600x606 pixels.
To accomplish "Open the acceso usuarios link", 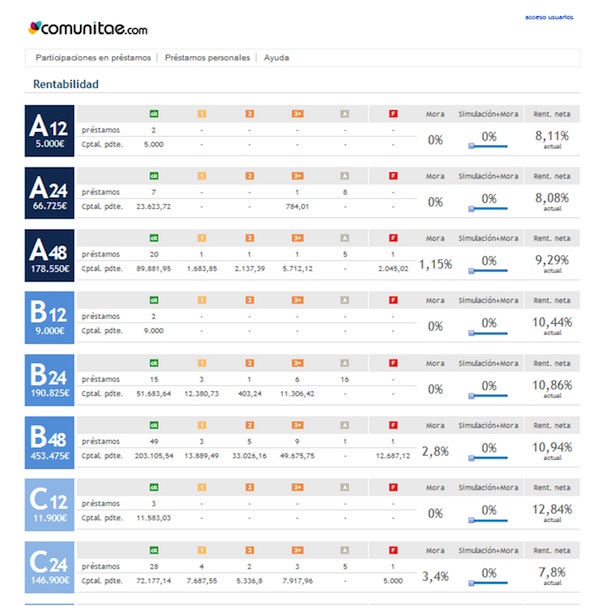I will click(x=549, y=17).
